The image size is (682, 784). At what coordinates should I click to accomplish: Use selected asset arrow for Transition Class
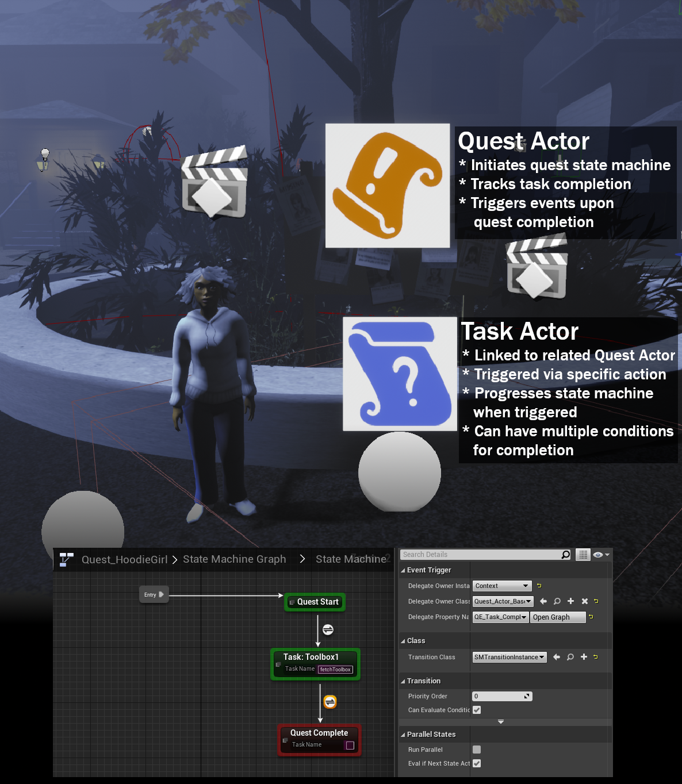coord(557,657)
